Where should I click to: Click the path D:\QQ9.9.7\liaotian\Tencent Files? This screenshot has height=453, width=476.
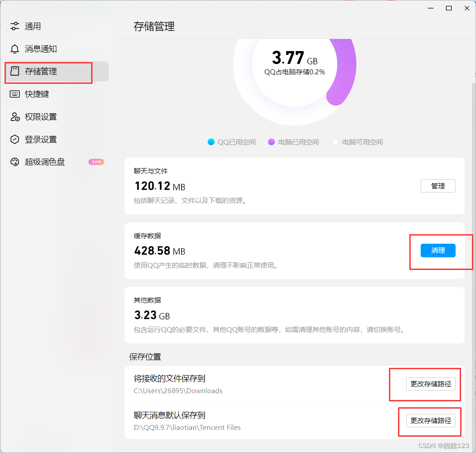(x=187, y=428)
